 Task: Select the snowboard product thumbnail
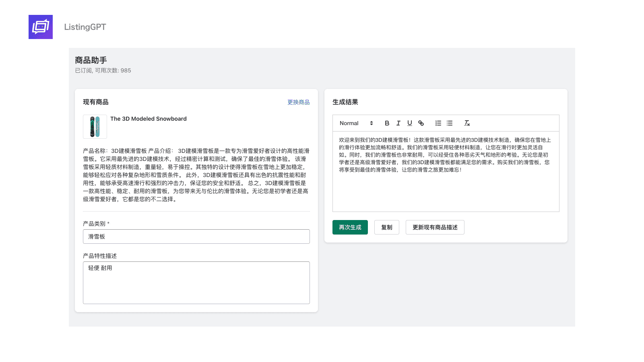click(x=95, y=127)
